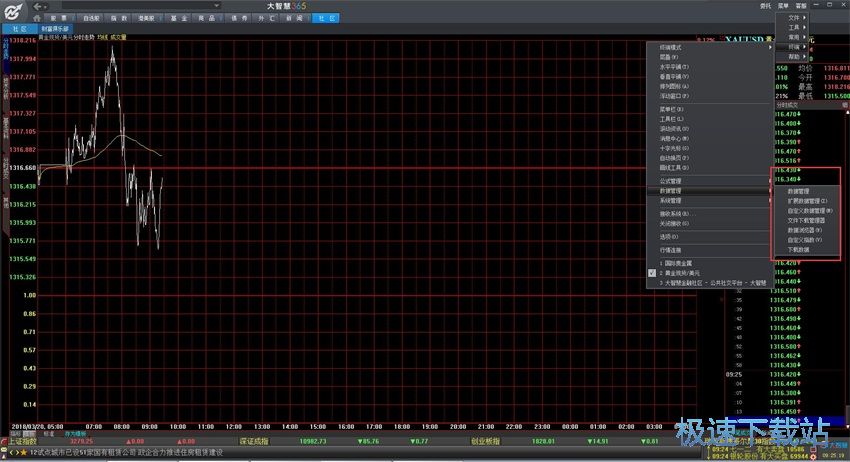Switch to the 财富俱乐部 sub-tab
Image resolution: width=850 pixels, height=462 pixels.
(x=55, y=28)
